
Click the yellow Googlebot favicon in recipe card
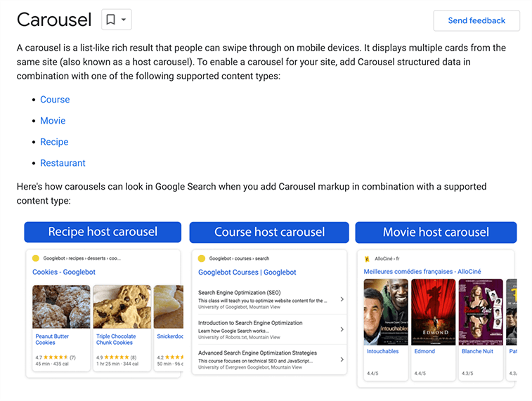tap(36, 258)
